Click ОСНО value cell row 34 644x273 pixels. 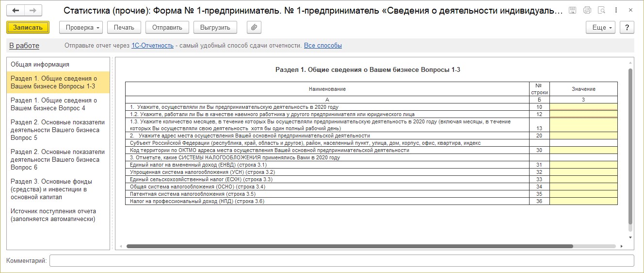point(583,187)
